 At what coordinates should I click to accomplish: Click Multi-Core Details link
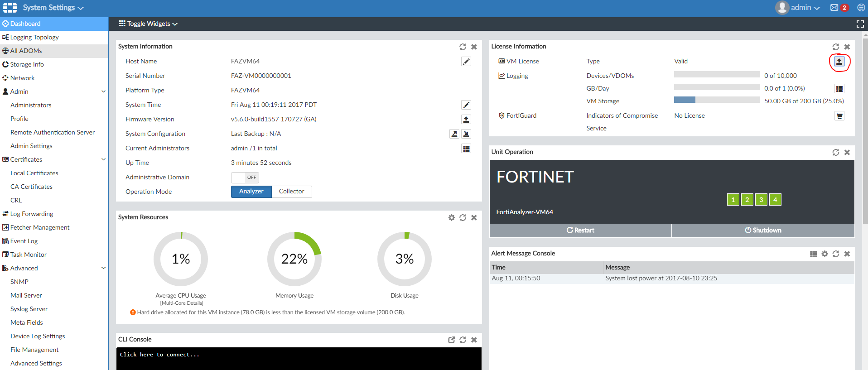[x=182, y=303]
